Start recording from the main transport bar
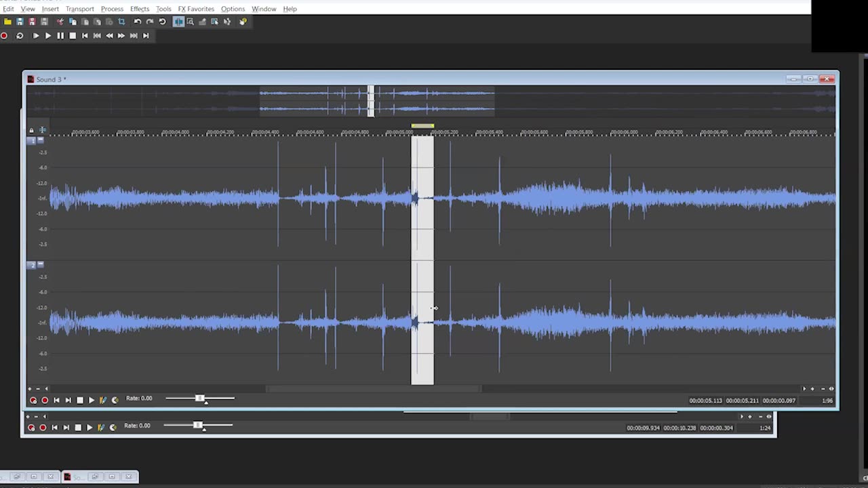The width and height of the screenshot is (868, 488). tap(5, 36)
